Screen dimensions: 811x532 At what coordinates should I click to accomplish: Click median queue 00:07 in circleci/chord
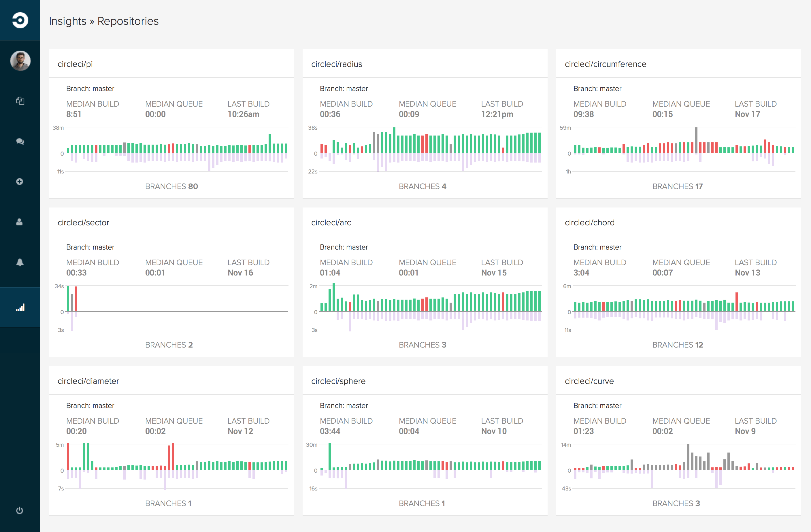tap(662, 273)
